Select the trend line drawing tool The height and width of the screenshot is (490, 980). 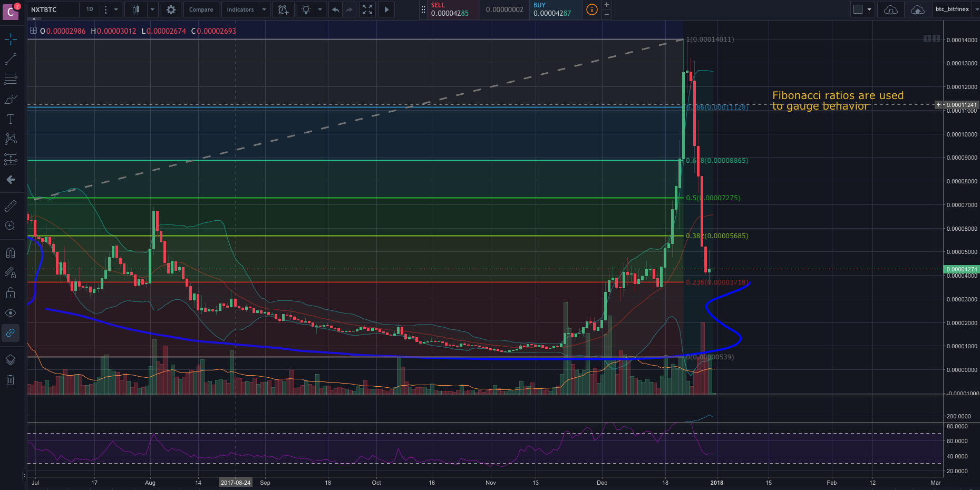coord(11,59)
